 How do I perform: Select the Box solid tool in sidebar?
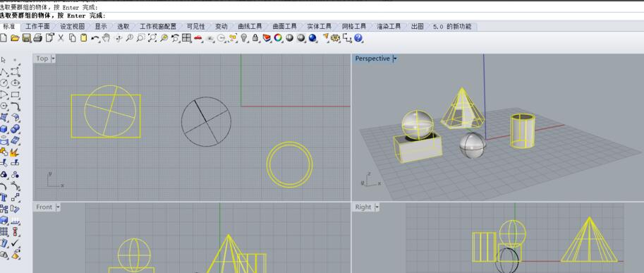[4, 129]
